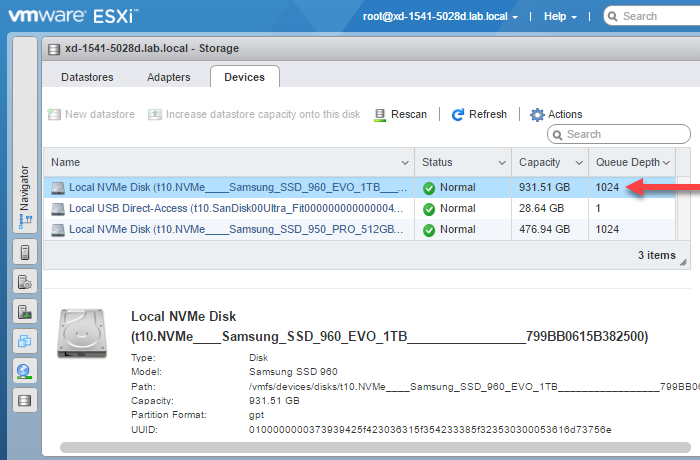Open the root user dropdown menu

coord(440,17)
